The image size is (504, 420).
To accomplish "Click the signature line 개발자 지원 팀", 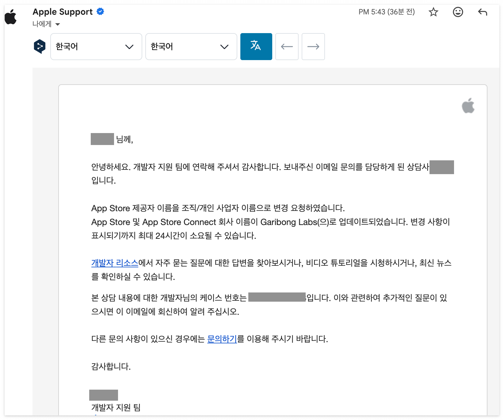I will pyautogui.click(x=116, y=407).
